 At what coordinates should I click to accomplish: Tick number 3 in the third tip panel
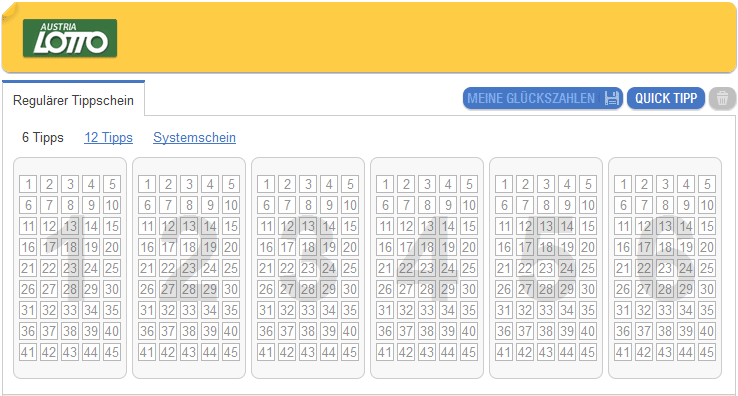pyautogui.click(x=308, y=184)
